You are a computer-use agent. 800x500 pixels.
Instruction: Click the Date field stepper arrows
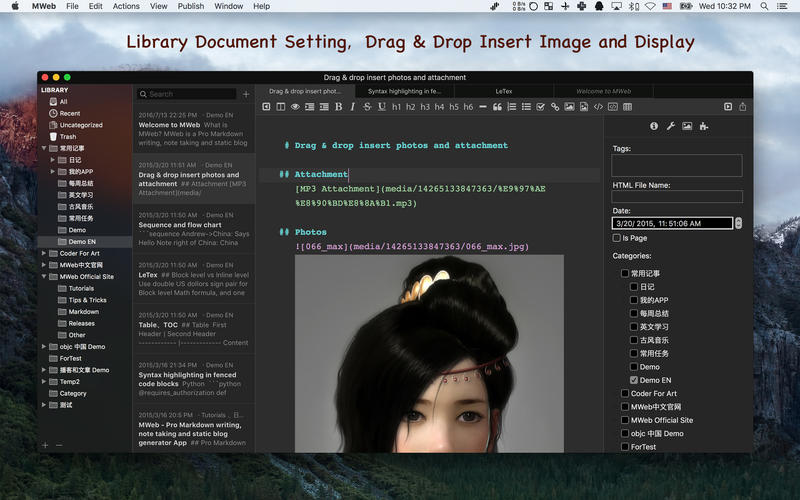738,223
